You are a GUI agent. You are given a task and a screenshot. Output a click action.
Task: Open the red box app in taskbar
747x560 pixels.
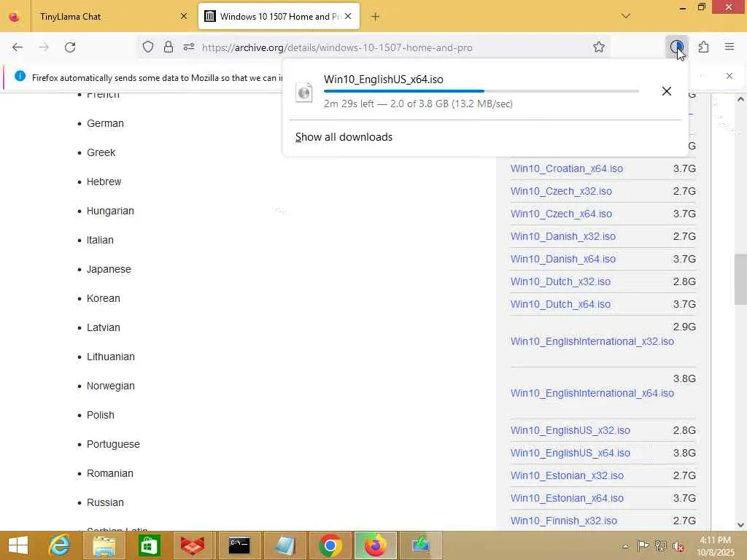click(193, 545)
